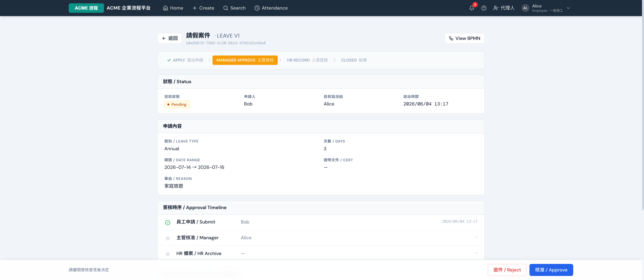Click the submit time 2026/06/04 13:17 value
This screenshot has height=280, width=644.
coord(425,104)
